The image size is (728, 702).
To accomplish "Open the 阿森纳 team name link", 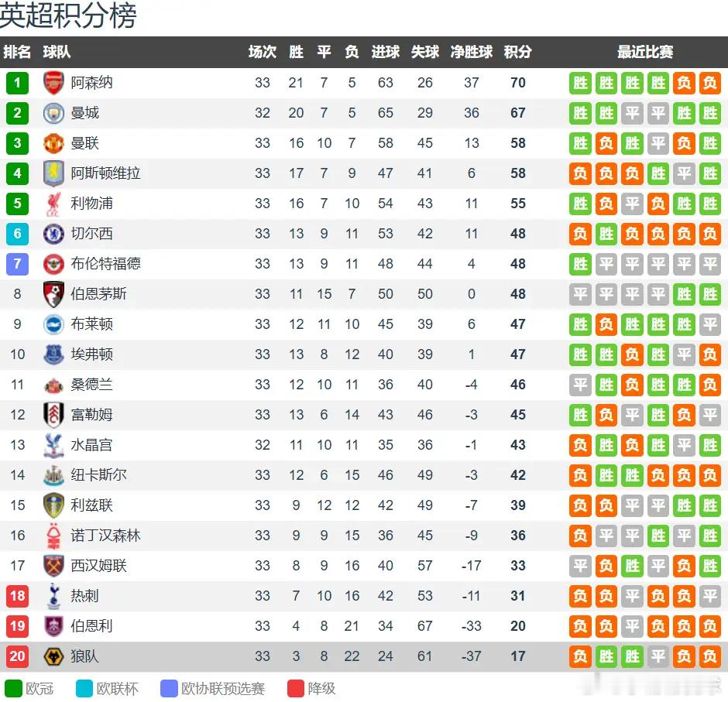I will (91, 83).
